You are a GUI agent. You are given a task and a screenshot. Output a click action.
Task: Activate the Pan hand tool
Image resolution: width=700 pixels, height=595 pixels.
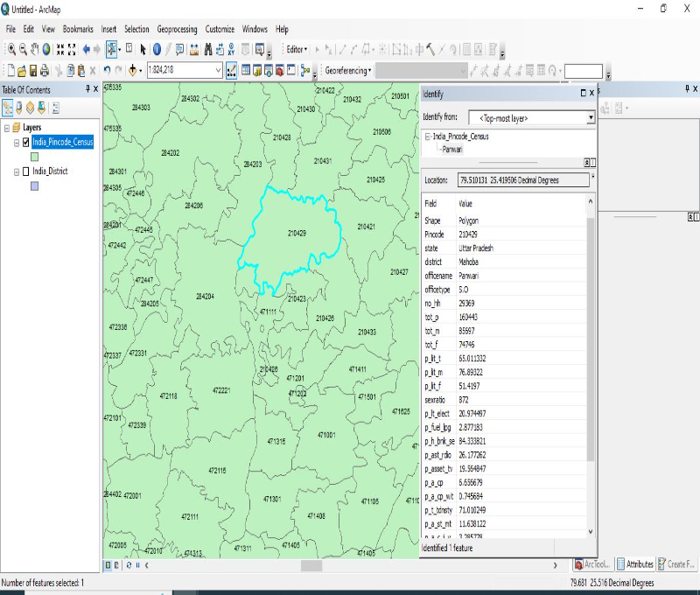point(34,50)
